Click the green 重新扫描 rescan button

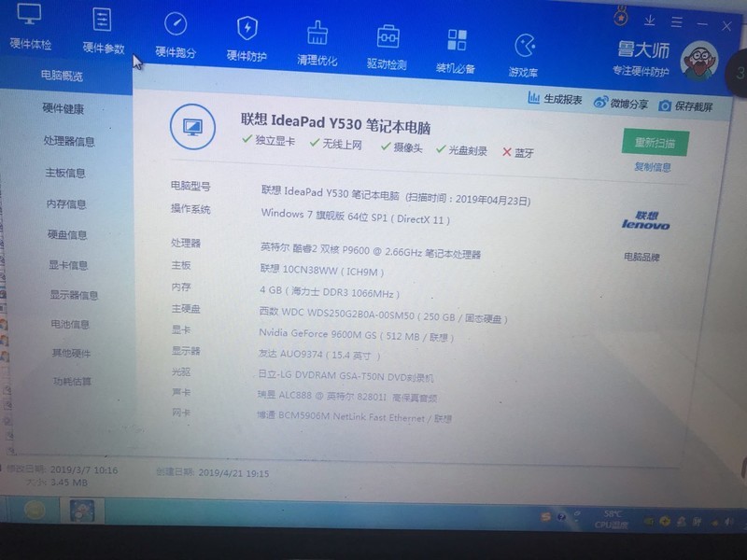[655, 143]
